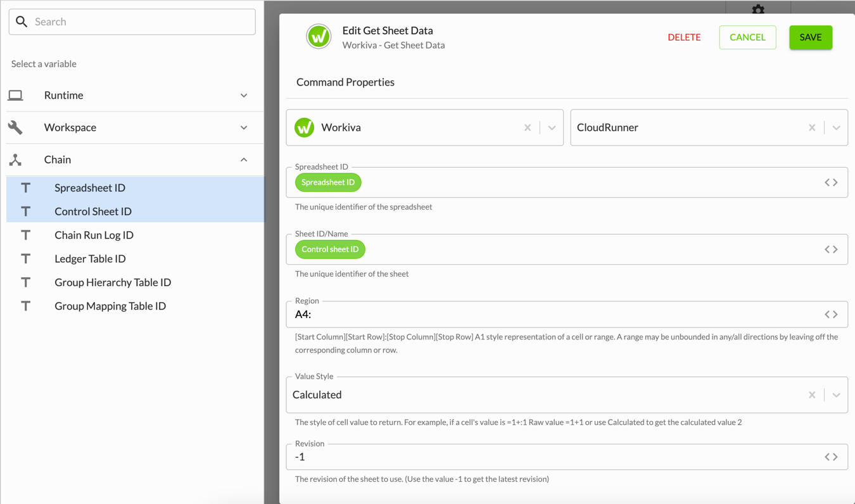Click the Workiva logo inside connector dropdown
Viewport: 855px width, 504px height.
click(304, 127)
